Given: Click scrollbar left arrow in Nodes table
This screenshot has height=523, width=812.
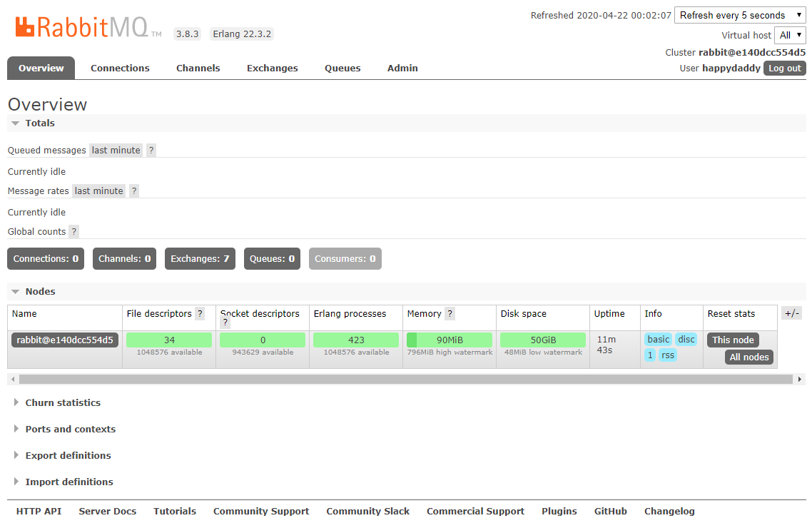Looking at the screenshot, I should tap(13, 380).
